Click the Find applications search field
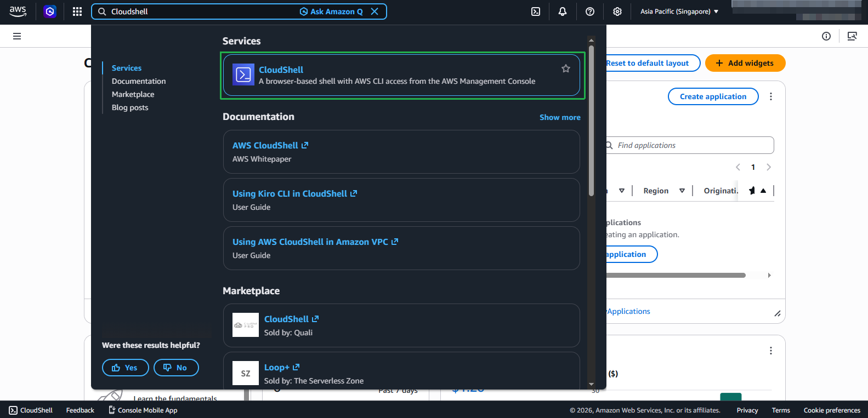868x418 pixels. pyautogui.click(x=691, y=145)
